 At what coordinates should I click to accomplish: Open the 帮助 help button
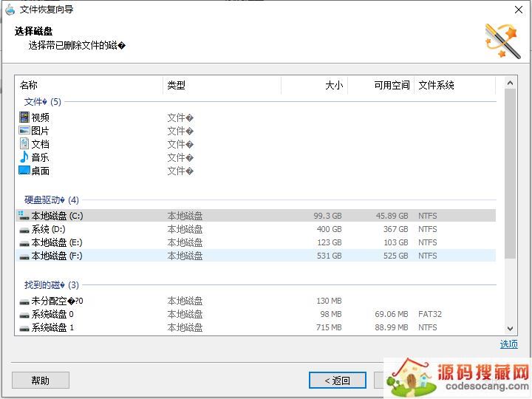[x=41, y=381]
